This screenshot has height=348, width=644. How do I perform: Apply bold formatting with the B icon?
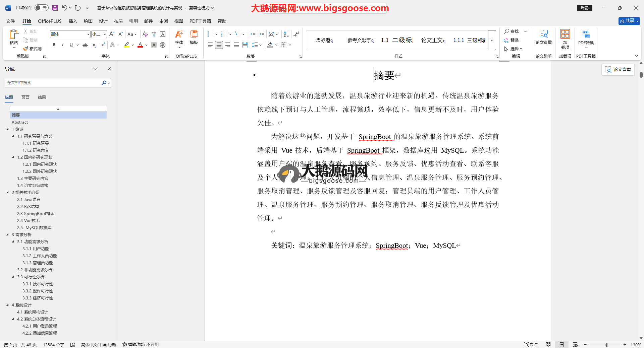[54, 45]
